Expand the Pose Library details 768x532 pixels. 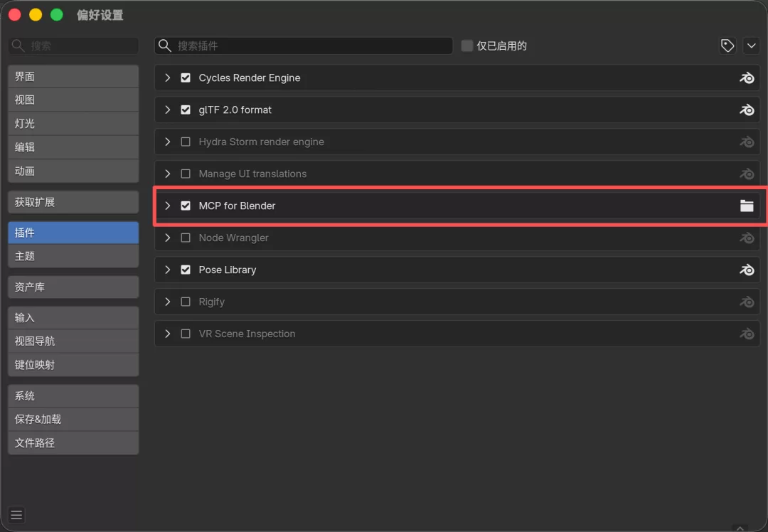tap(168, 270)
